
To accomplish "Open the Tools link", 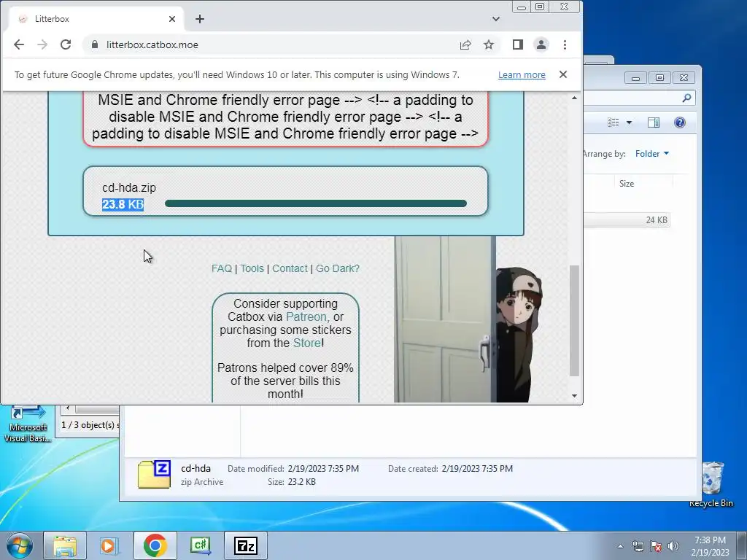I will pos(252,268).
